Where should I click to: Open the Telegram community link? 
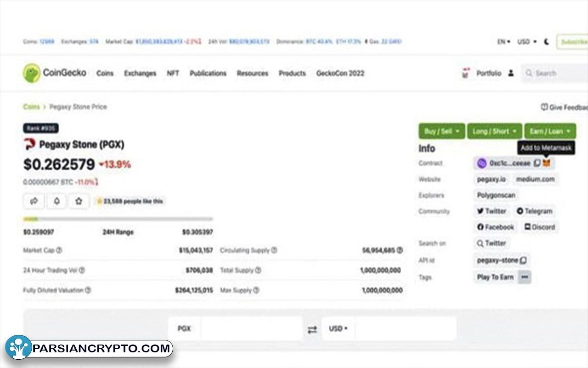click(534, 211)
